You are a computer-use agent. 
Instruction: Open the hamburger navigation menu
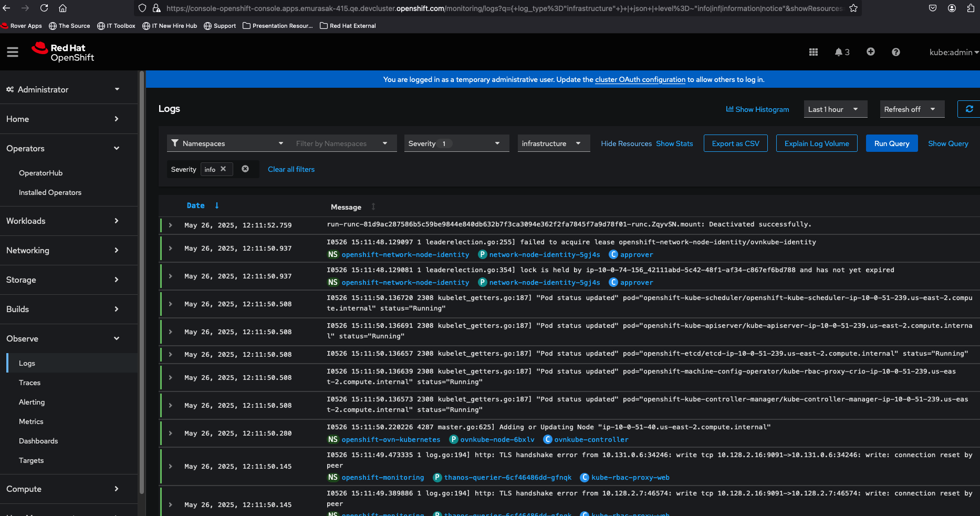click(x=13, y=52)
